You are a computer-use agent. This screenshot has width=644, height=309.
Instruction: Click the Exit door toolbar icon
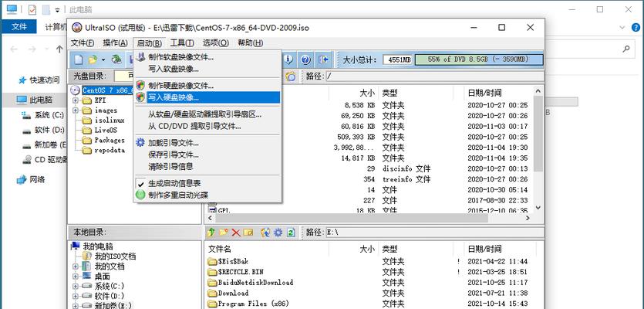324,59
